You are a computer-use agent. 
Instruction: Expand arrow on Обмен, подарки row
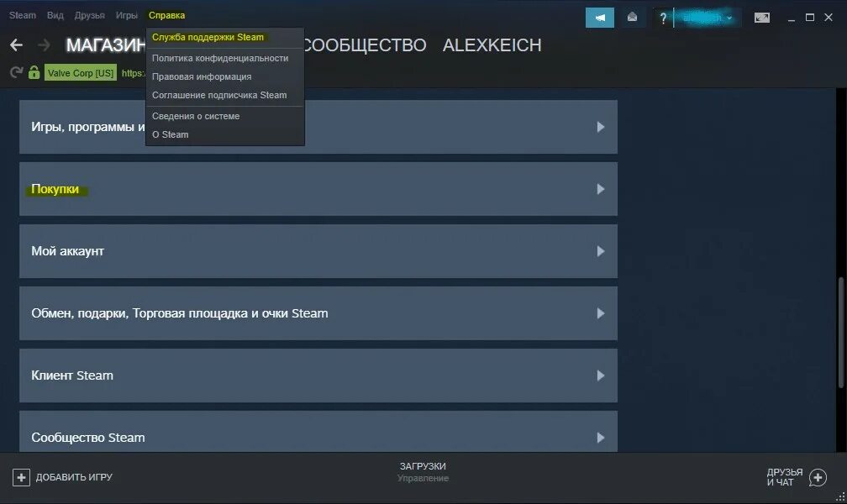(600, 313)
